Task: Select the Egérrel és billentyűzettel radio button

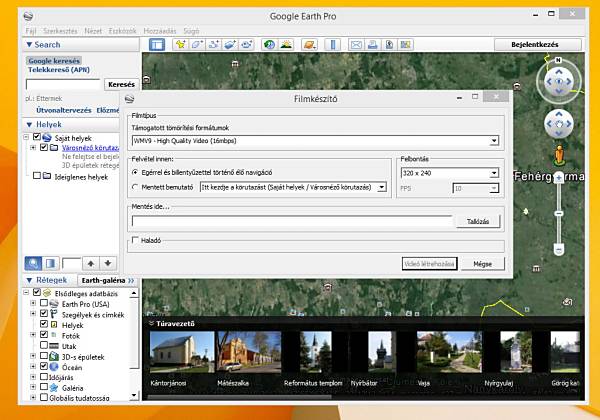Action: click(x=135, y=173)
